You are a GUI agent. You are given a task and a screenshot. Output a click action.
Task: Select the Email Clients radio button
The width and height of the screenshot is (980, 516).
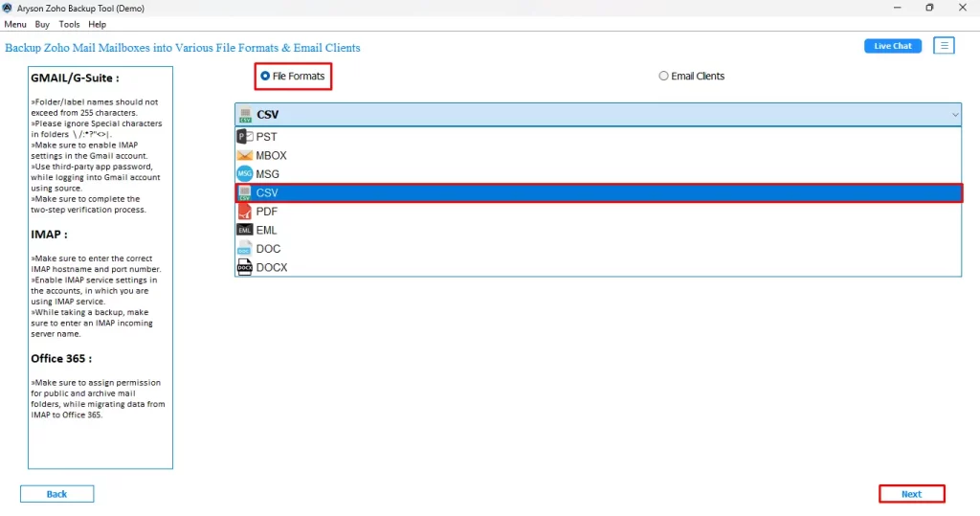coord(663,76)
